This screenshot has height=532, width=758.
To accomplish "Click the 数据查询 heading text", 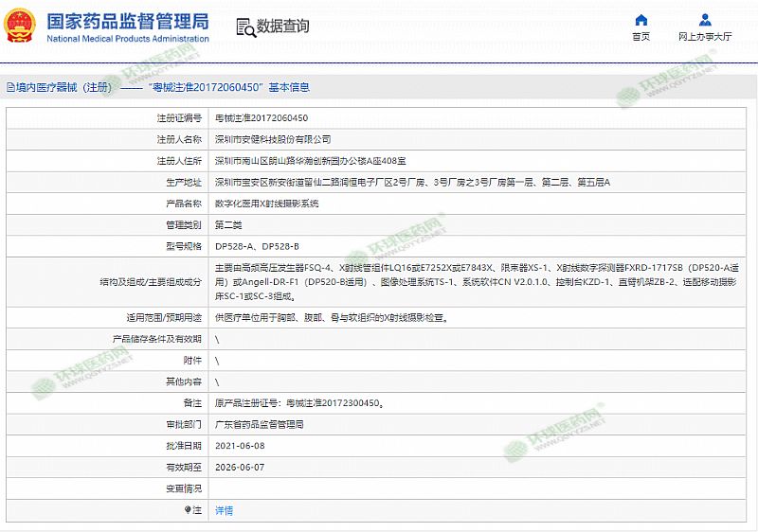I will [282, 27].
